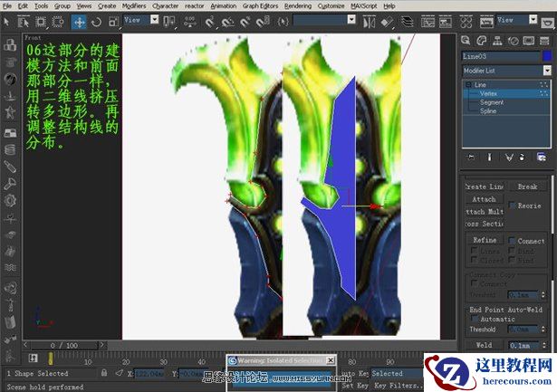Click the Line03 object name field
This screenshot has width=557, height=392.
[501, 56]
